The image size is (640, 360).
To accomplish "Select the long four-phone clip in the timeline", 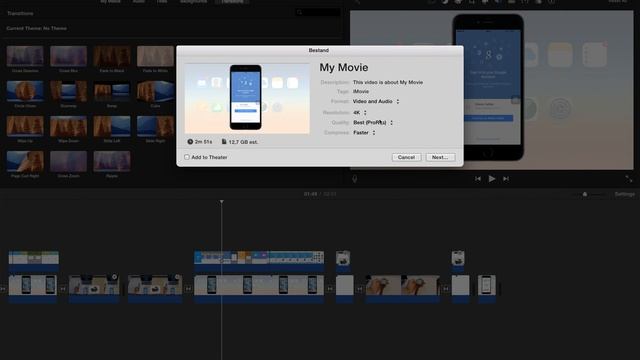I will pos(259,288).
